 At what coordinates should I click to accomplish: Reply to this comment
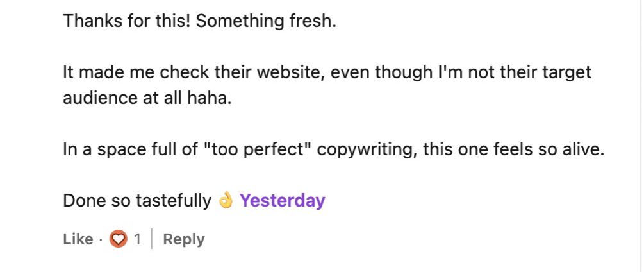pos(184,239)
